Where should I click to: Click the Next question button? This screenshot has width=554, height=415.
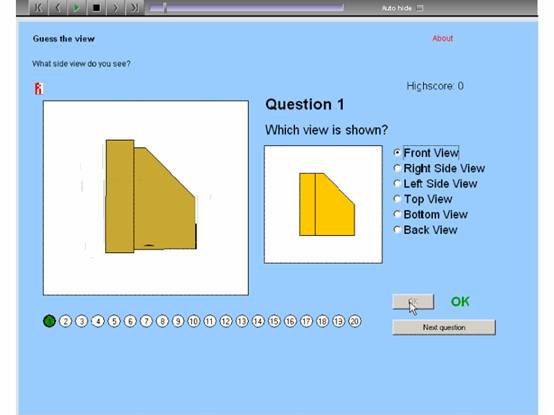444,327
